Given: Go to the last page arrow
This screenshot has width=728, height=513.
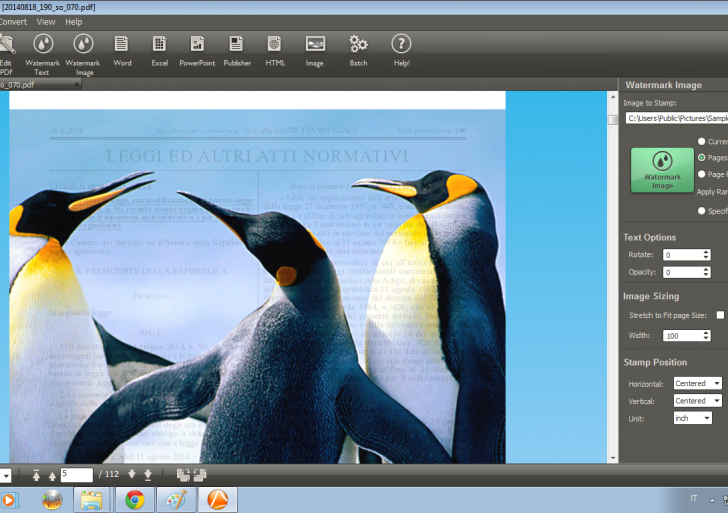Looking at the screenshot, I should (x=147, y=475).
